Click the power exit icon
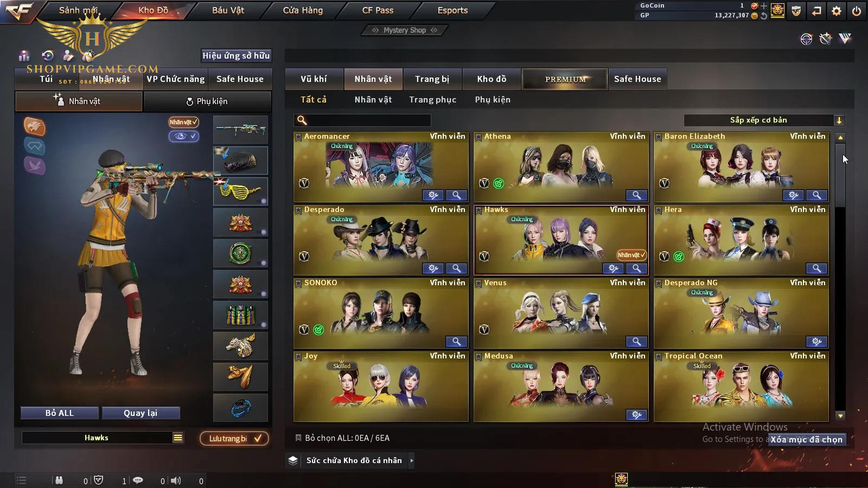The width and height of the screenshot is (868, 488). pyautogui.click(x=857, y=10)
